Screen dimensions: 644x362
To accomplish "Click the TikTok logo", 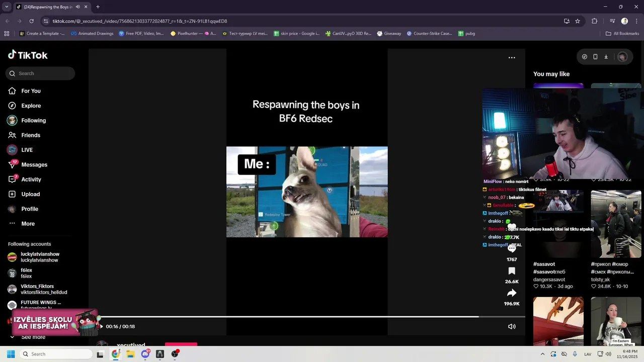I will point(28,55).
